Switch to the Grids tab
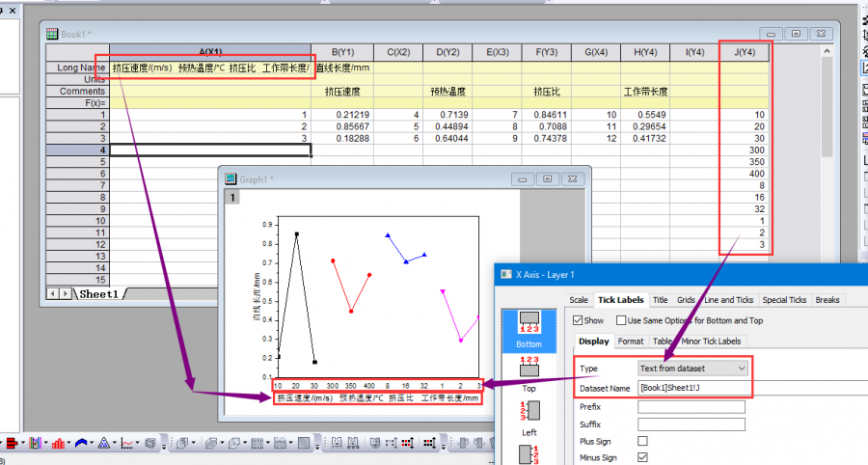This screenshot has height=465, width=868. pos(686,299)
